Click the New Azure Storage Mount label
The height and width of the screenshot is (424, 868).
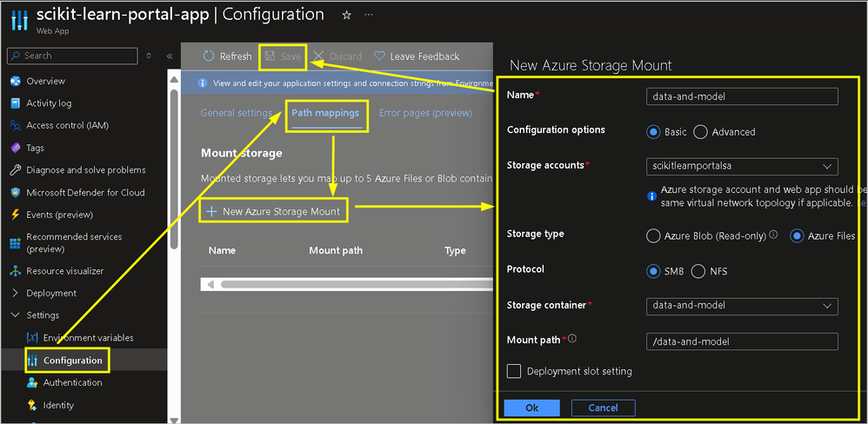pyautogui.click(x=281, y=211)
